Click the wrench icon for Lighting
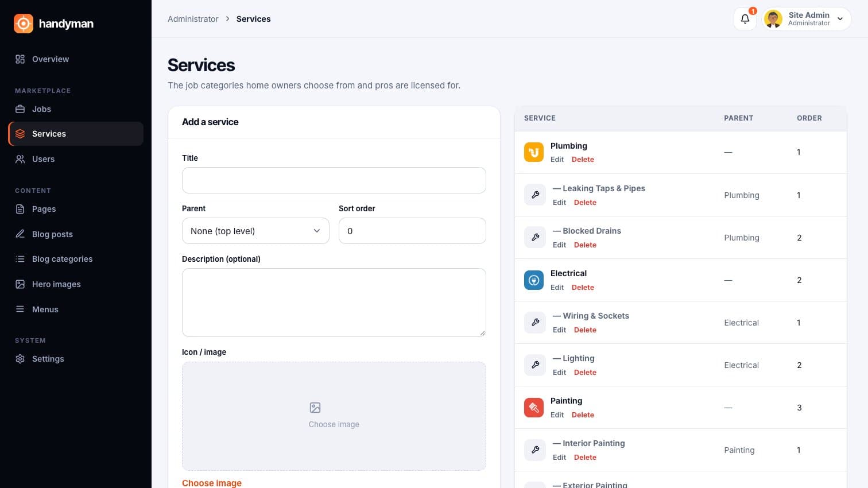This screenshot has height=488, width=868. 535,365
